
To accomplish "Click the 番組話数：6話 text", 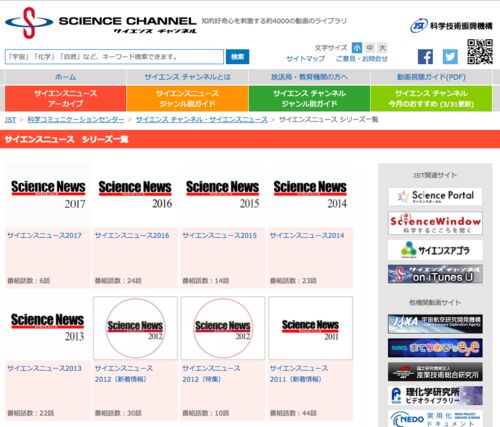I will pyautogui.click(x=28, y=281).
